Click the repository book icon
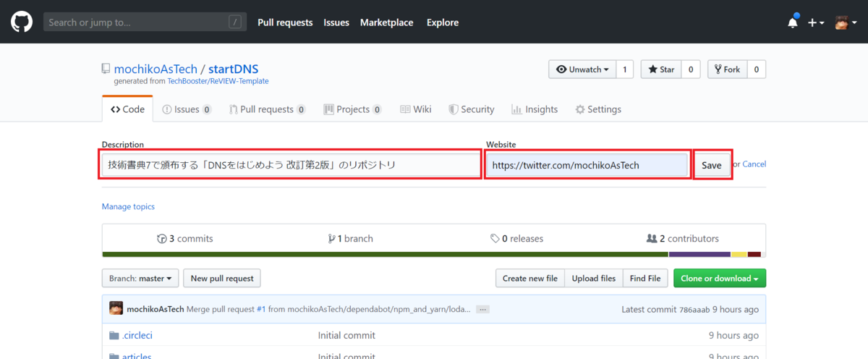Image resolution: width=868 pixels, height=359 pixels. (106, 69)
